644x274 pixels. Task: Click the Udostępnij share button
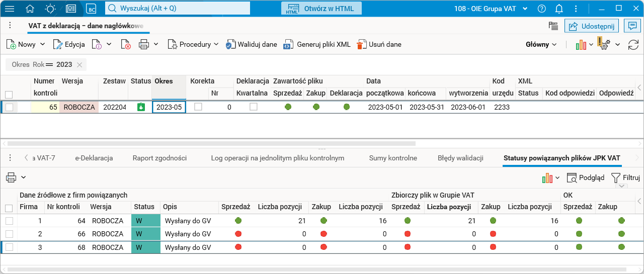click(592, 26)
